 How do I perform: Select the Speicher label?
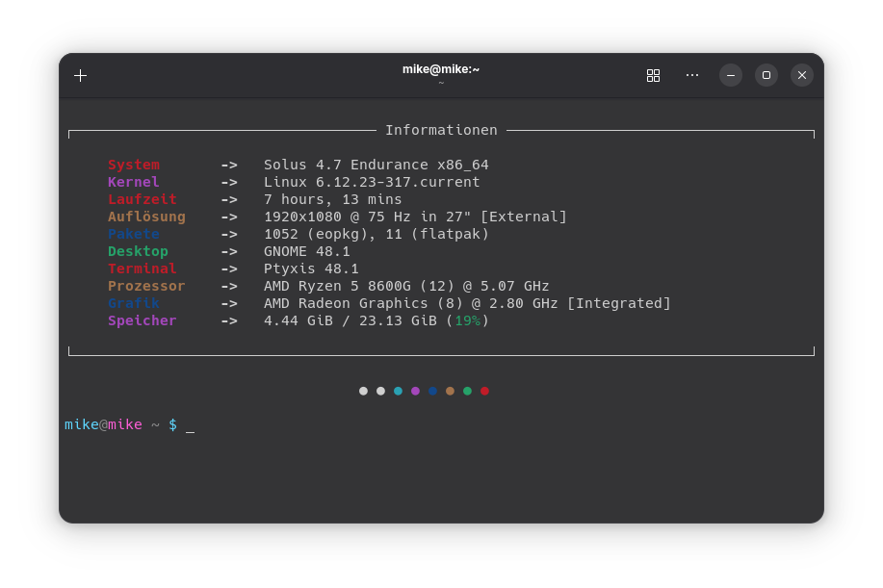(143, 320)
